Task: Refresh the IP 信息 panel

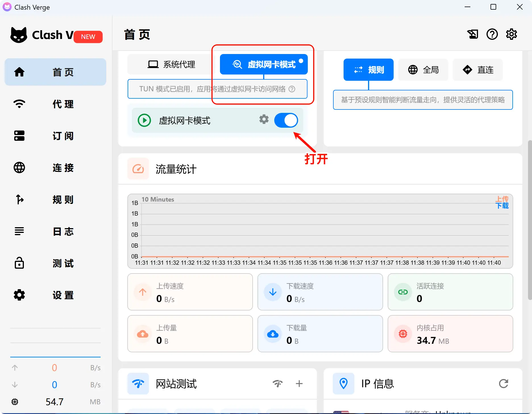Action: point(503,384)
